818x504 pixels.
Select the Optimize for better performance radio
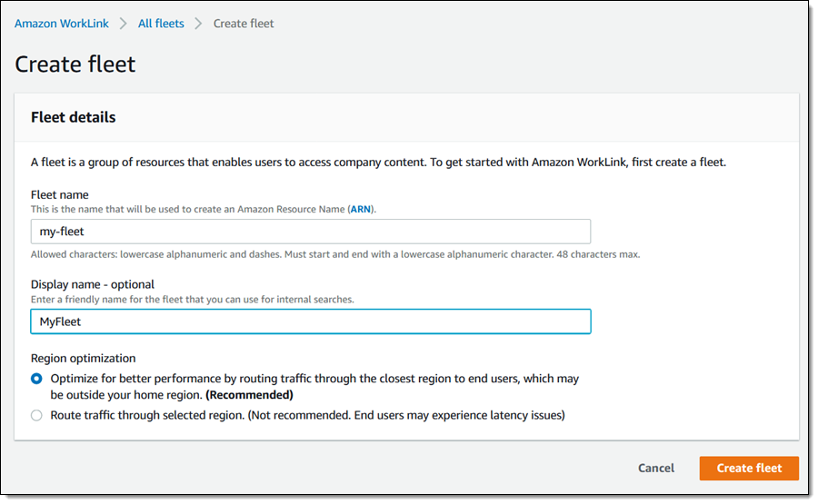pyautogui.click(x=36, y=379)
